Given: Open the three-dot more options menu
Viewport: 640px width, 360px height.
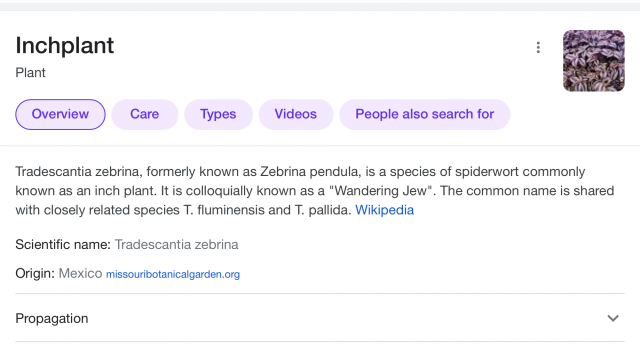Looking at the screenshot, I should point(538,48).
